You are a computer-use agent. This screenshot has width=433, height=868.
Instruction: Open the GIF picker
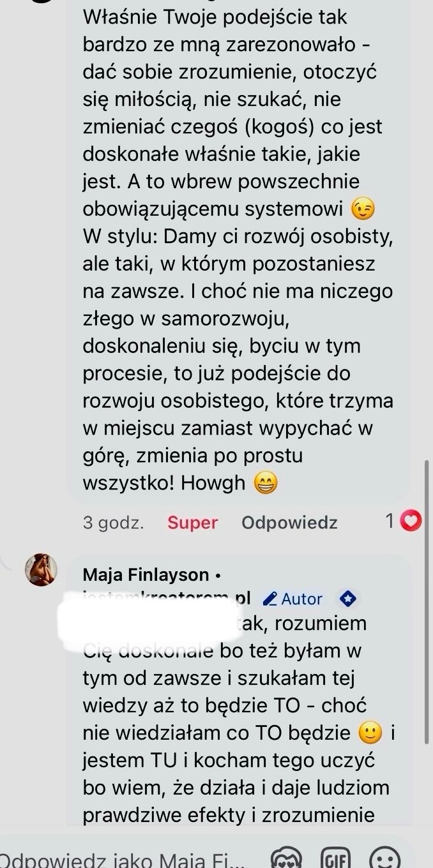[x=336, y=858]
